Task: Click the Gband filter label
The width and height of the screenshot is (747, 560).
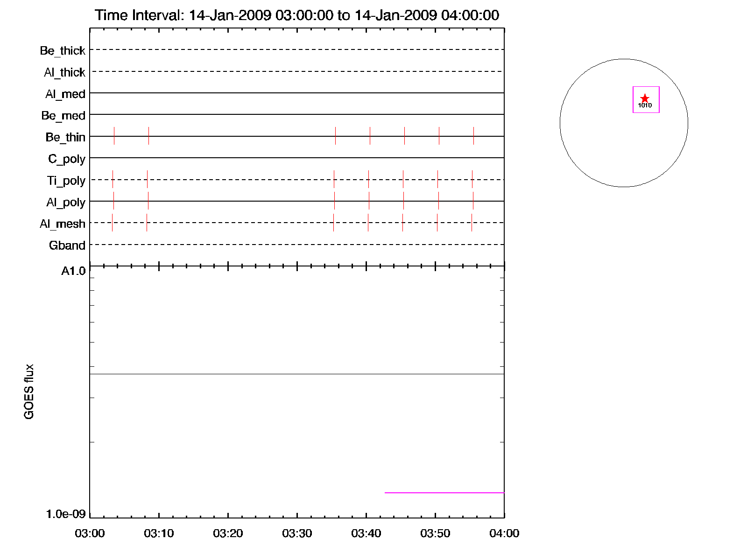Action: click(x=67, y=245)
